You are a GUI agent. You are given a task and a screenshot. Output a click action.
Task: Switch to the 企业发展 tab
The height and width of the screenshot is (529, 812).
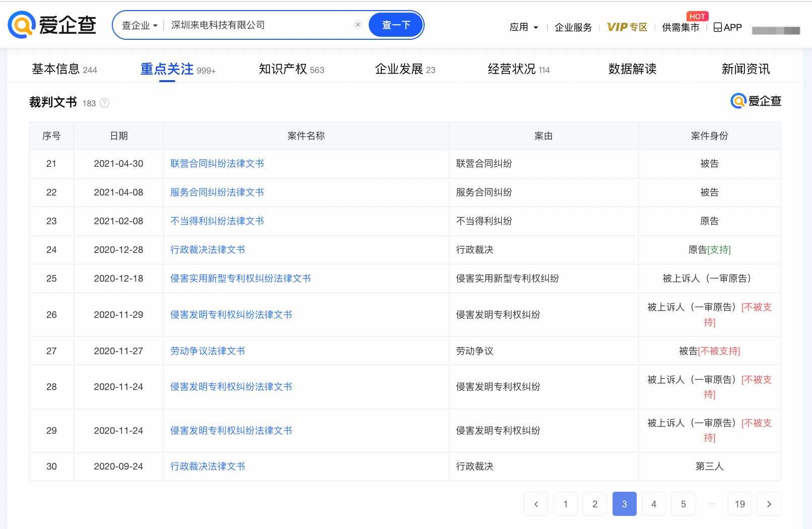(x=405, y=69)
